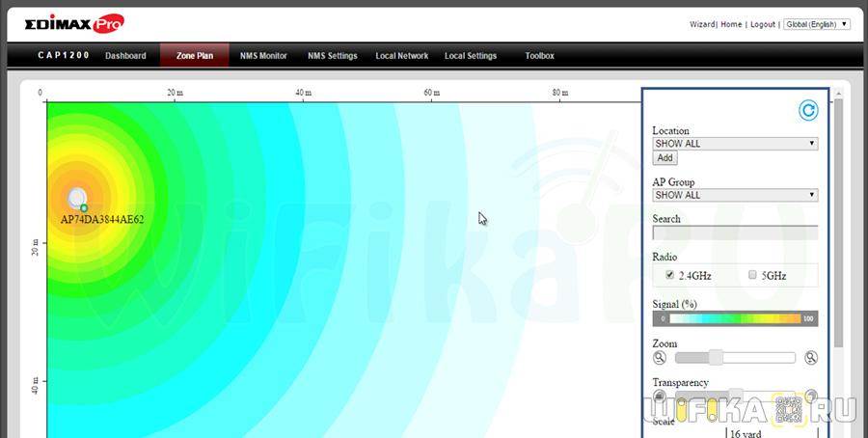Click the Logout link
This screenshot has height=438, width=868.
pyautogui.click(x=762, y=24)
